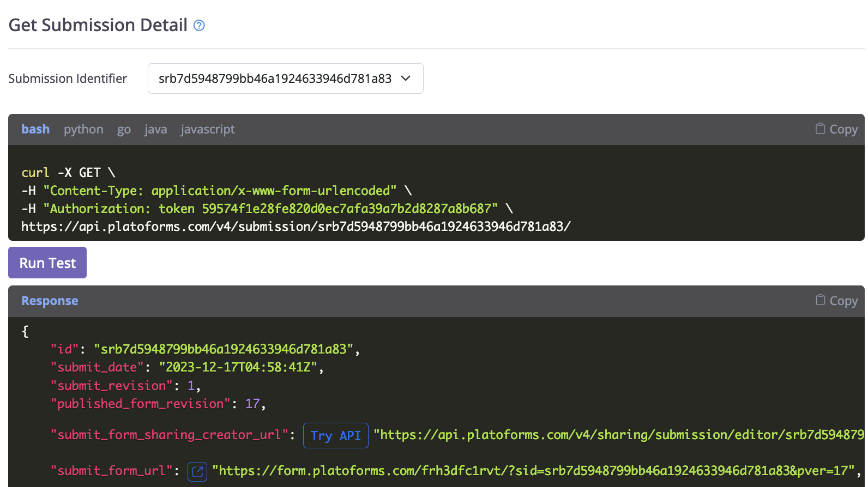868x487 pixels.
Task: Show the java code example tab
Action: (155, 129)
